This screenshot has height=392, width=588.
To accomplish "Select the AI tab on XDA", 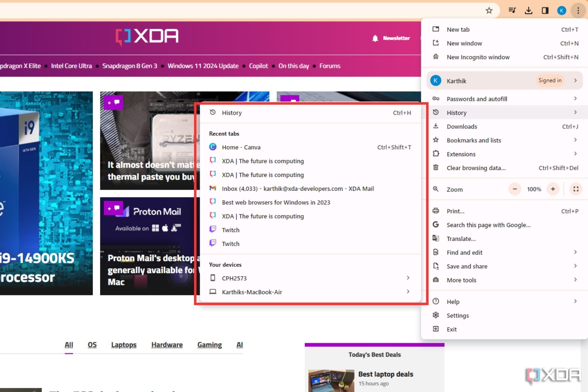I will click(x=240, y=344).
